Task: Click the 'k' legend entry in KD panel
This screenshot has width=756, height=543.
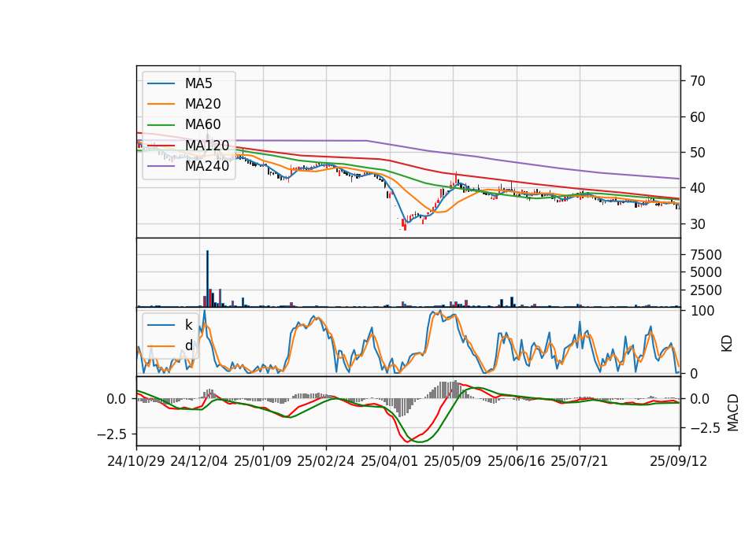Action: pos(188,325)
